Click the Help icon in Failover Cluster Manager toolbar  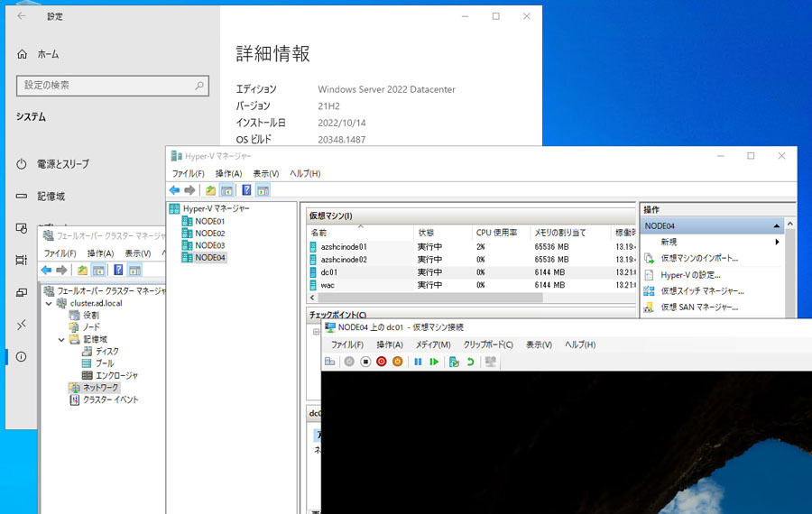click(x=118, y=271)
